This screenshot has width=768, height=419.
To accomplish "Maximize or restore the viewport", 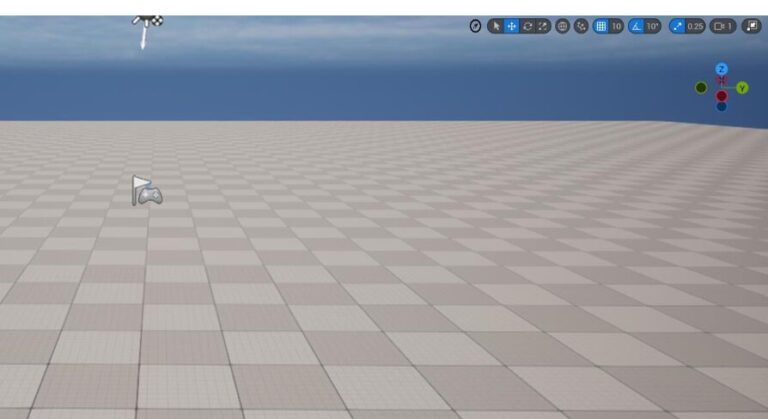I will tap(752, 26).
